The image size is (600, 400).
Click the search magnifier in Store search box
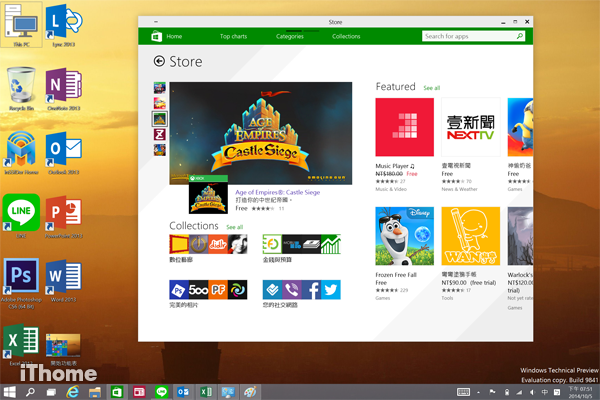pyautogui.click(x=519, y=36)
